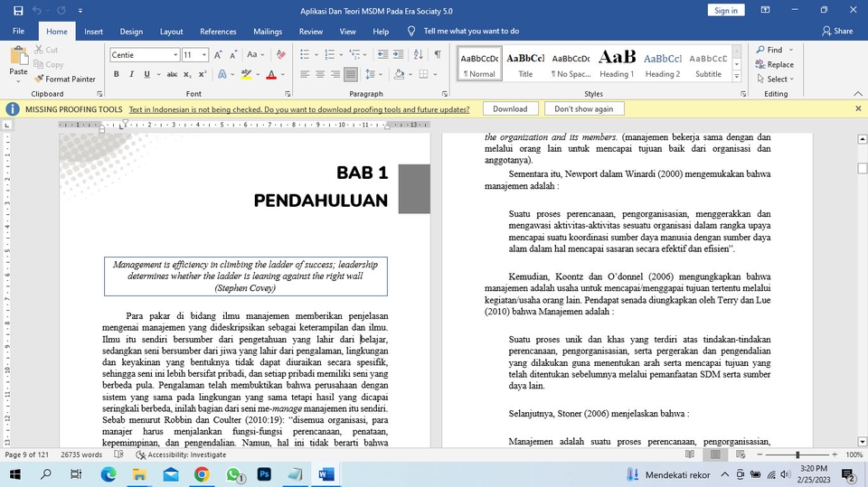The height and width of the screenshot is (487, 868).
Task: Align text to the right
Action: pos(335,74)
